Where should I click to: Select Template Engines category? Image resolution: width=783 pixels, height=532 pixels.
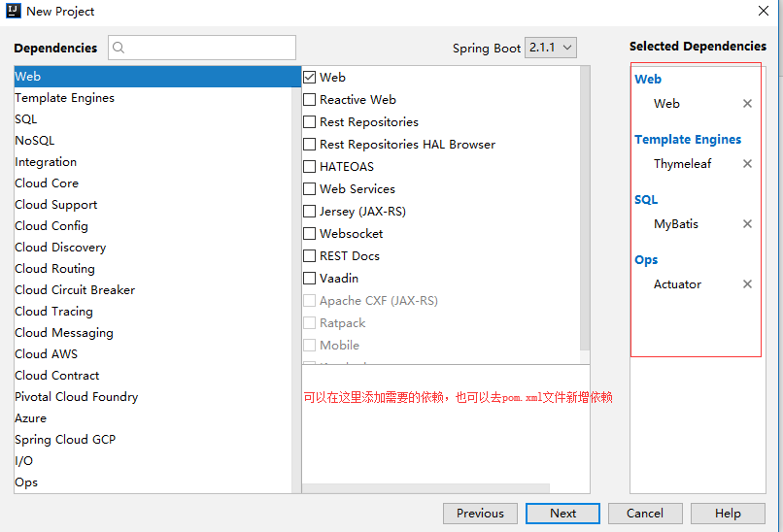pyautogui.click(x=153, y=98)
